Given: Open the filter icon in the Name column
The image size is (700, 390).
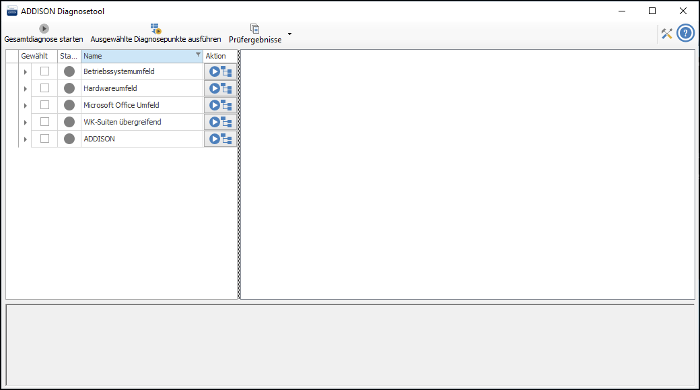Looking at the screenshot, I should [198, 54].
